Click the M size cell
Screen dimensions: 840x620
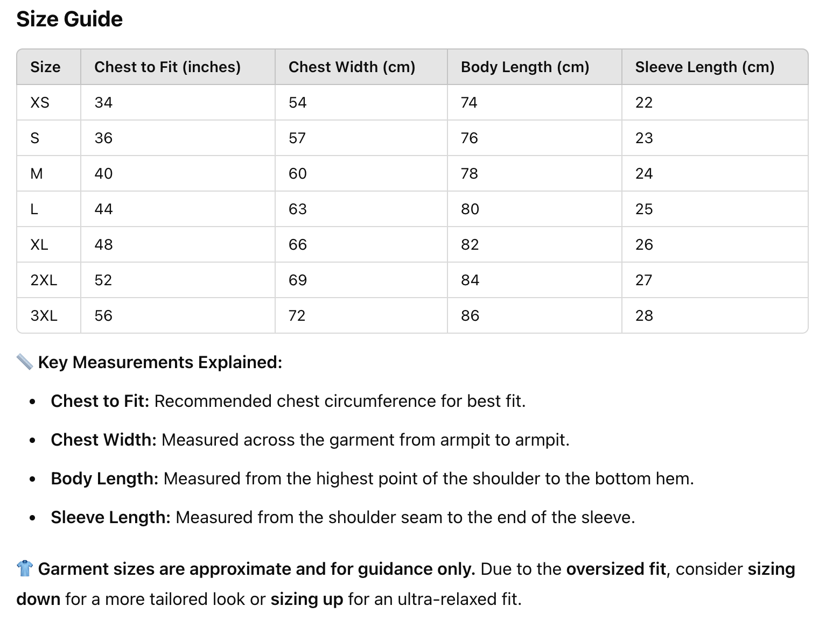[x=37, y=174]
